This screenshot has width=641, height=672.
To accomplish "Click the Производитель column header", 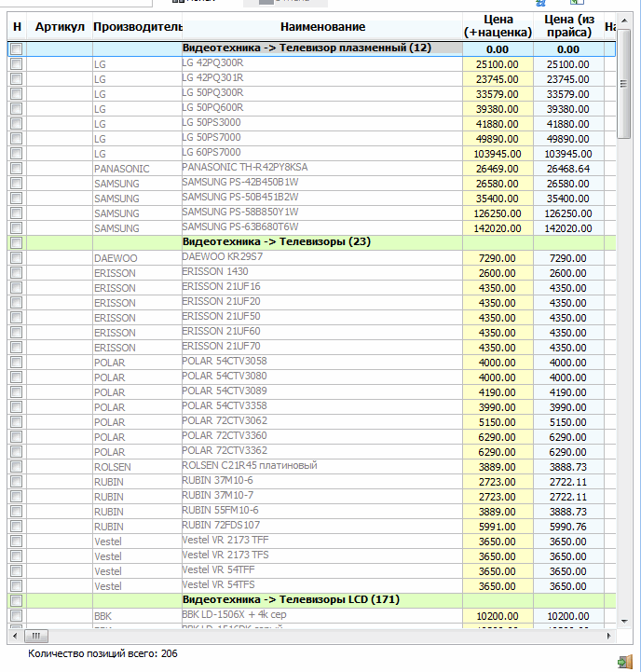I will coord(137,27).
